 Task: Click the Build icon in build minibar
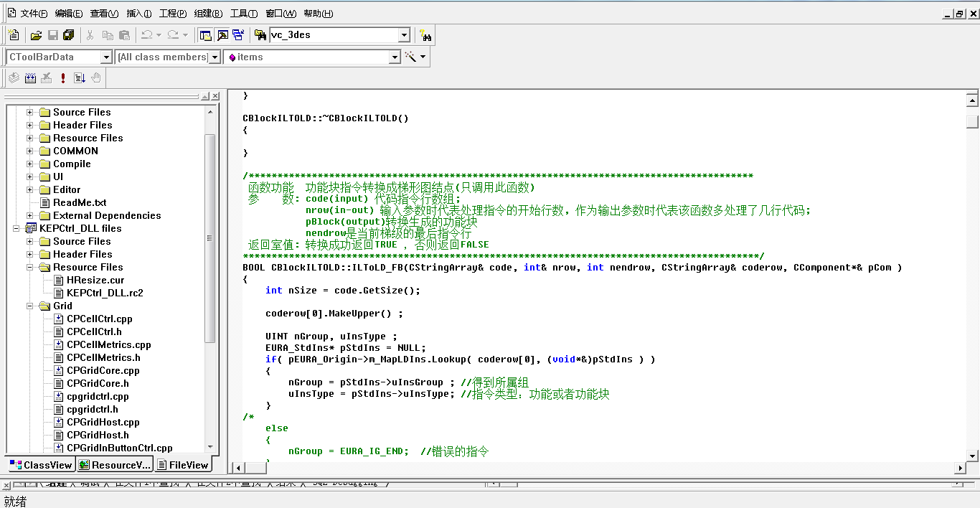30,77
